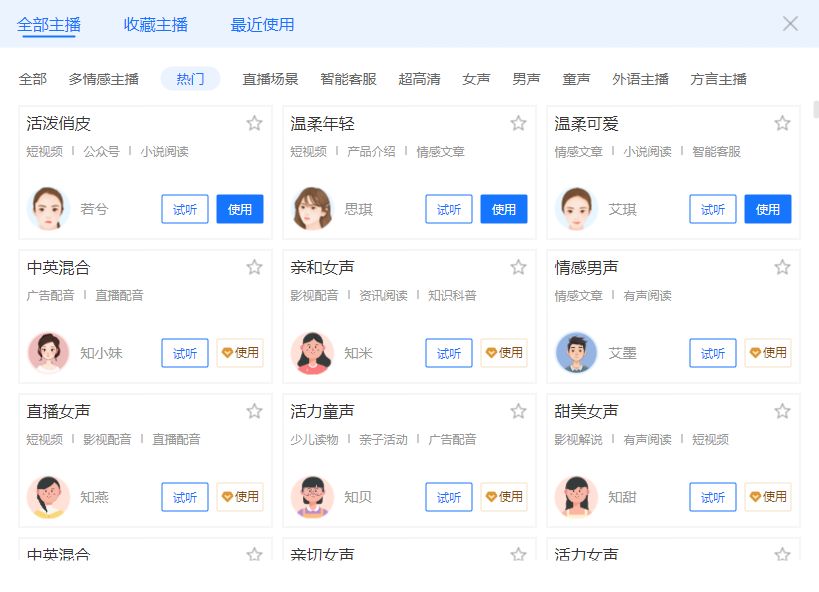
Task: Favorite the 直播女声 voice card star
Action: 254,411
